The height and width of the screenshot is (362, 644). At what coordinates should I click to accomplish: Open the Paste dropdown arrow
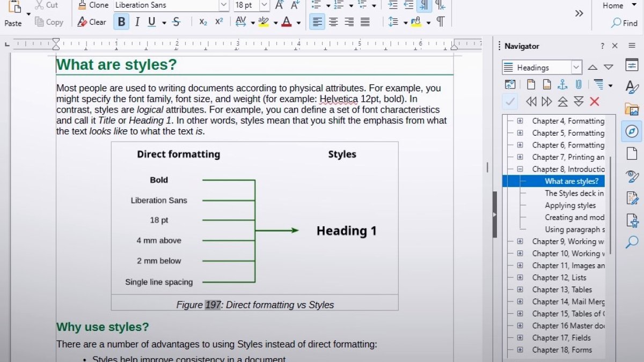[x=28, y=14]
